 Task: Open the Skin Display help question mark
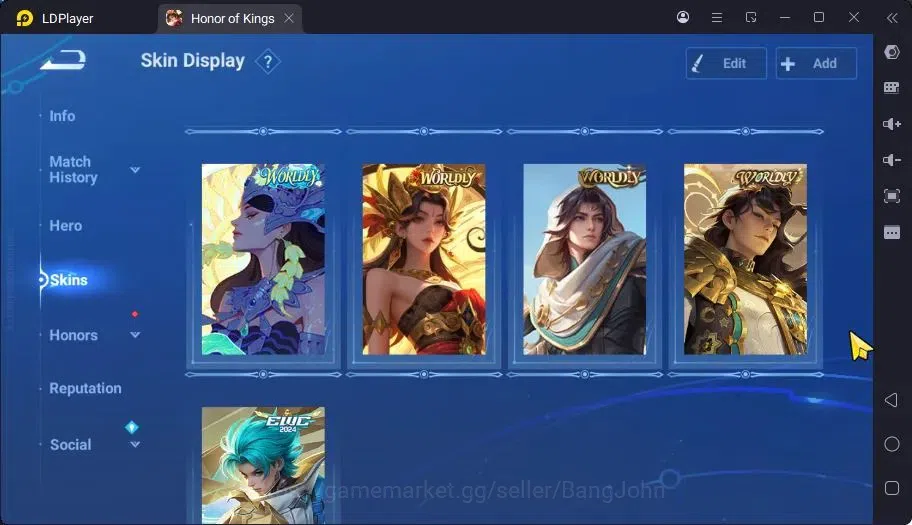(x=268, y=62)
